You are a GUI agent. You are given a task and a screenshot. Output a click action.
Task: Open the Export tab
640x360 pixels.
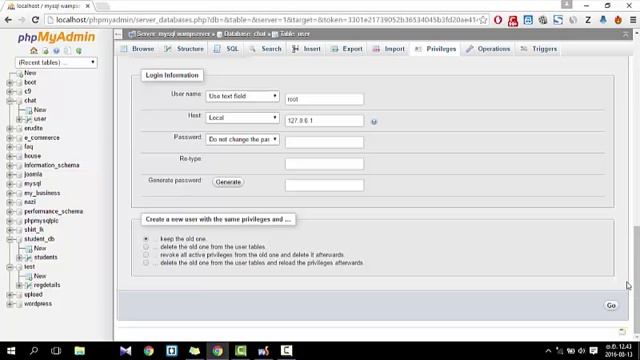click(x=347, y=49)
